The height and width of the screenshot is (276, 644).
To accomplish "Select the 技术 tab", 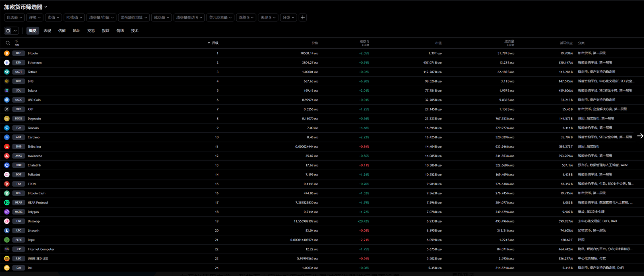I will click(135, 31).
